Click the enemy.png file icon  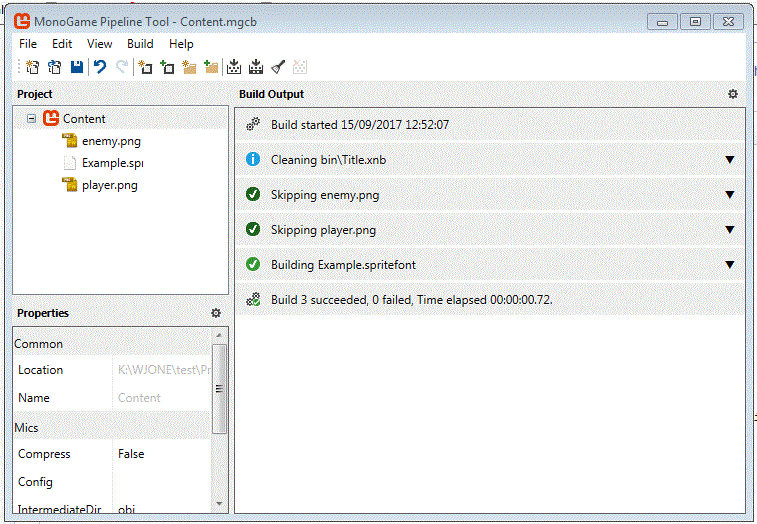[70, 141]
